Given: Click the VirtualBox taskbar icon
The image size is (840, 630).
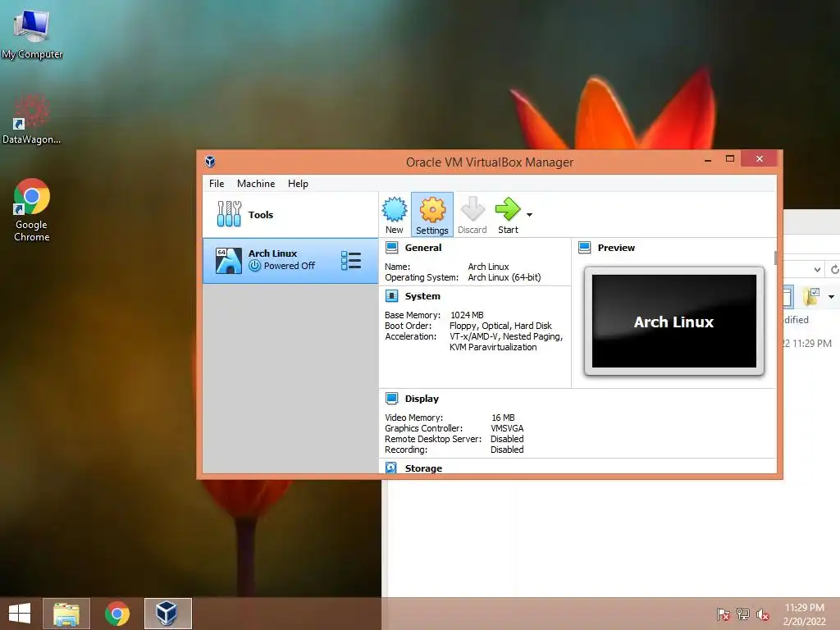Looking at the screenshot, I should (x=167, y=614).
